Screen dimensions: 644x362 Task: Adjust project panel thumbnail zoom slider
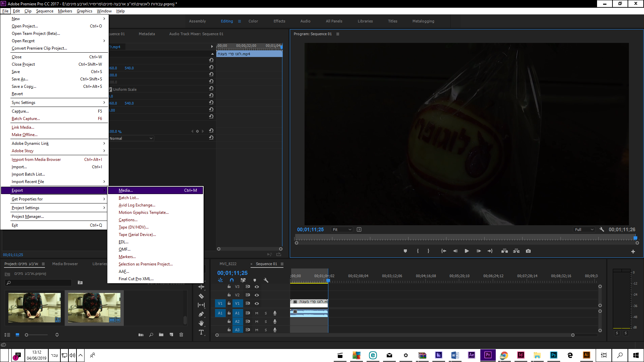point(27,335)
